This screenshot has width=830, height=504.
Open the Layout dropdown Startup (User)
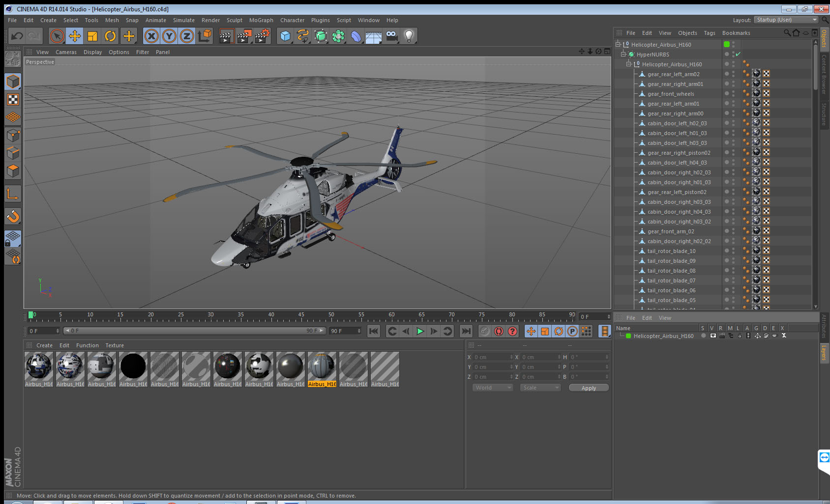[786, 20]
